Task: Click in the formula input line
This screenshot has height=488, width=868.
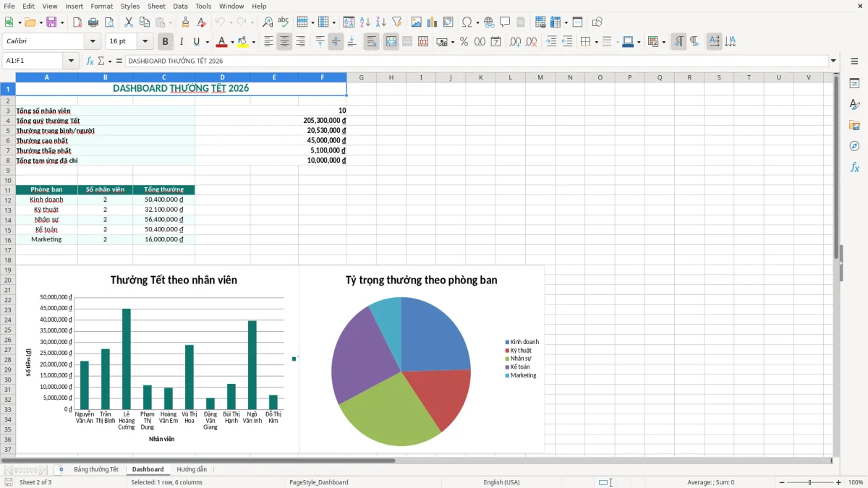Action: [x=476, y=61]
